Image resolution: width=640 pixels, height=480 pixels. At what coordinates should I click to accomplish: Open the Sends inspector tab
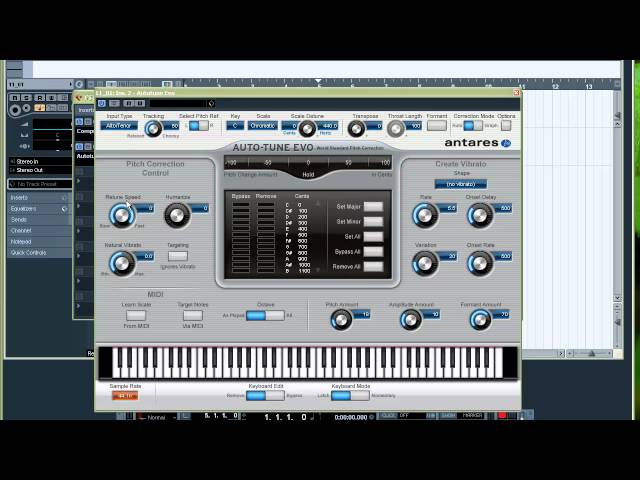click(39, 220)
